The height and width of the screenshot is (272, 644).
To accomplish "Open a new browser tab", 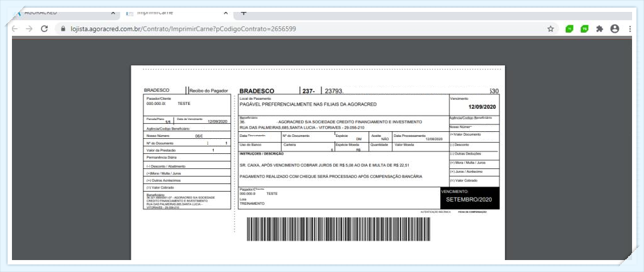I will click(x=243, y=13).
